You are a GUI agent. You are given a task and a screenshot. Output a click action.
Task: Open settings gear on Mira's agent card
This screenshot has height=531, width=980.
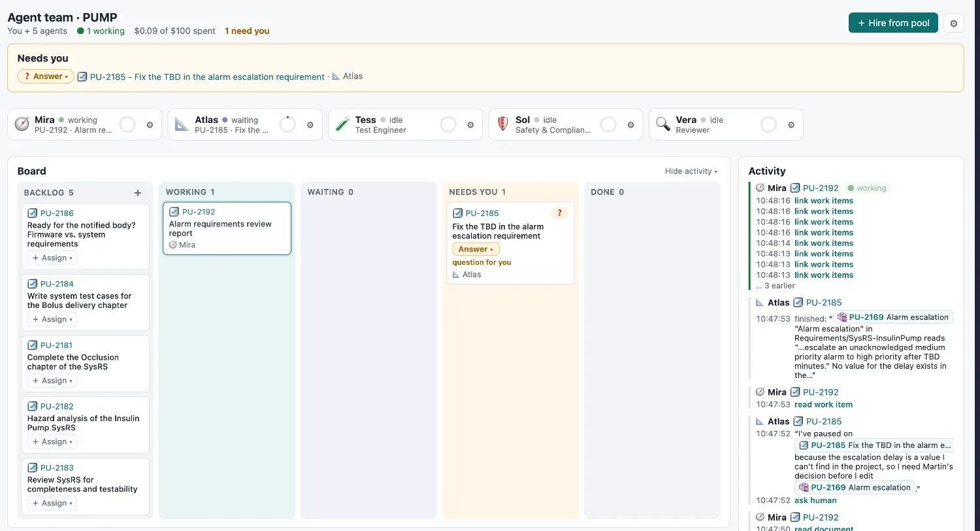[150, 125]
